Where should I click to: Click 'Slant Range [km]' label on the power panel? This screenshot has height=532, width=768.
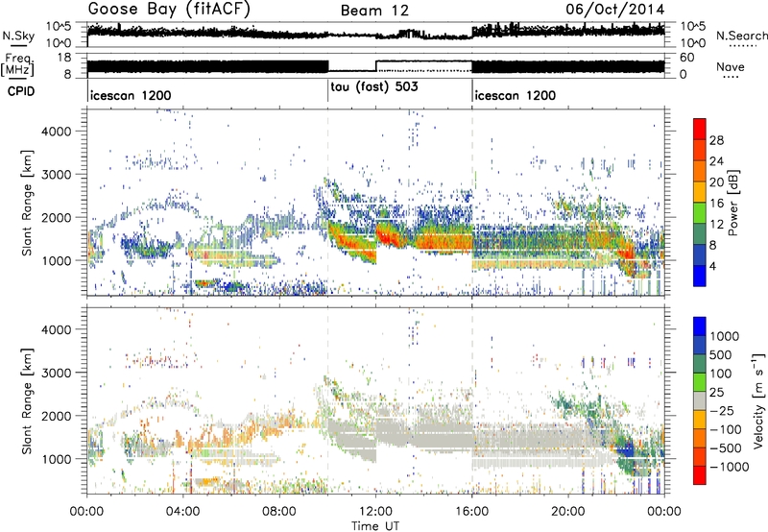pyautogui.click(x=27, y=203)
